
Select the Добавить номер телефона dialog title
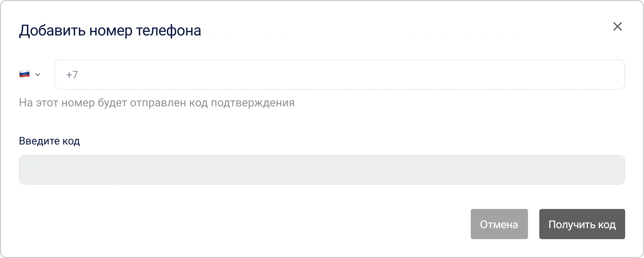pos(110,31)
